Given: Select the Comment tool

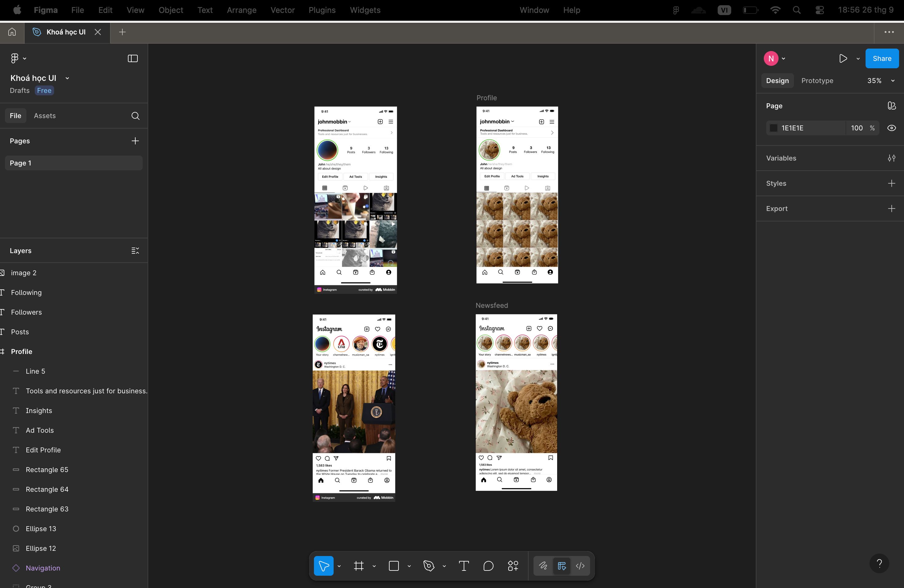Looking at the screenshot, I should (x=489, y=566).
